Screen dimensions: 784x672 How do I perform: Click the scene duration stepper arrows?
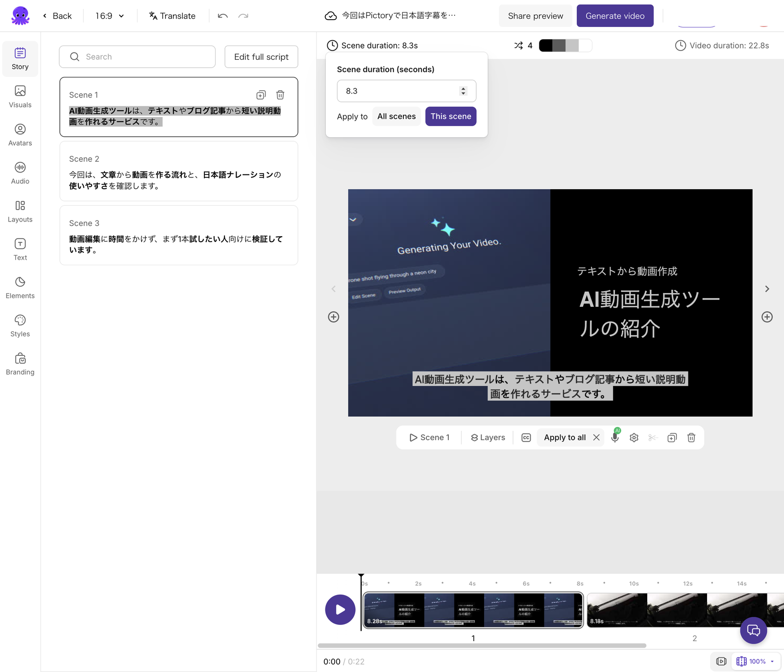tap(463, 91)
